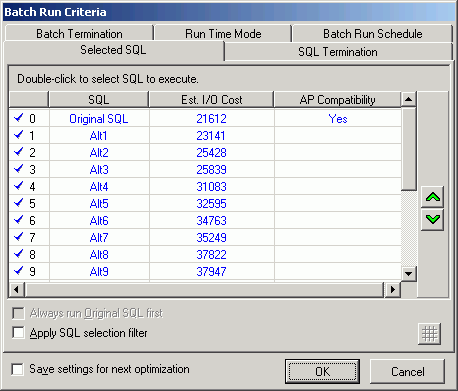Click the Est. I/O Cost column header
The height and width of the screenshot is (391, 458).
point(212,100)
